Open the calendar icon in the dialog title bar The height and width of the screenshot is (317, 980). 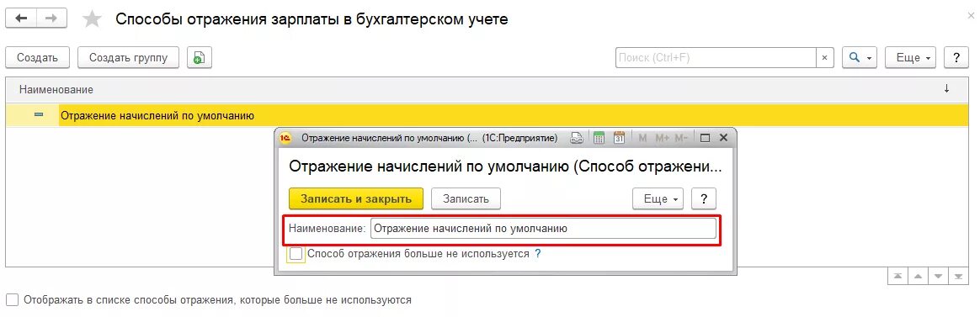pyautogui.click(x=620, y=138)
